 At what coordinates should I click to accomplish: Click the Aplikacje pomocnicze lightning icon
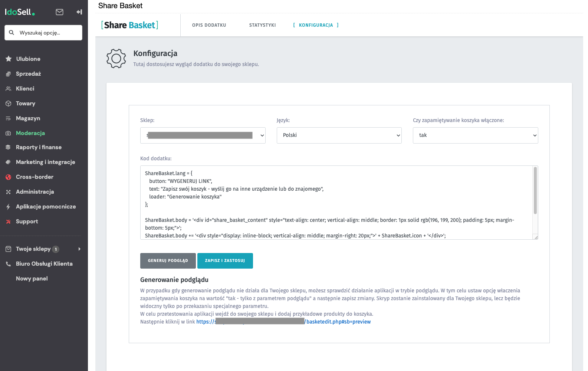(x=9, y=207)
